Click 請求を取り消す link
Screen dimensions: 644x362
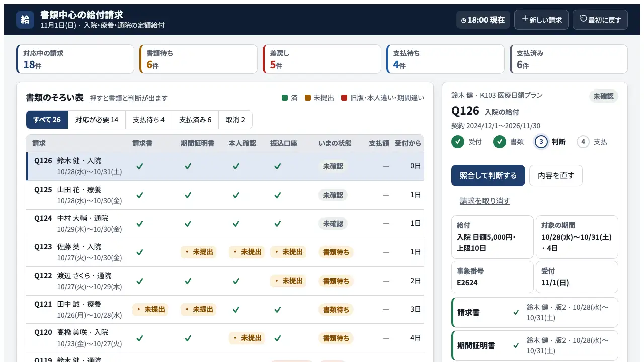point(485,201)
